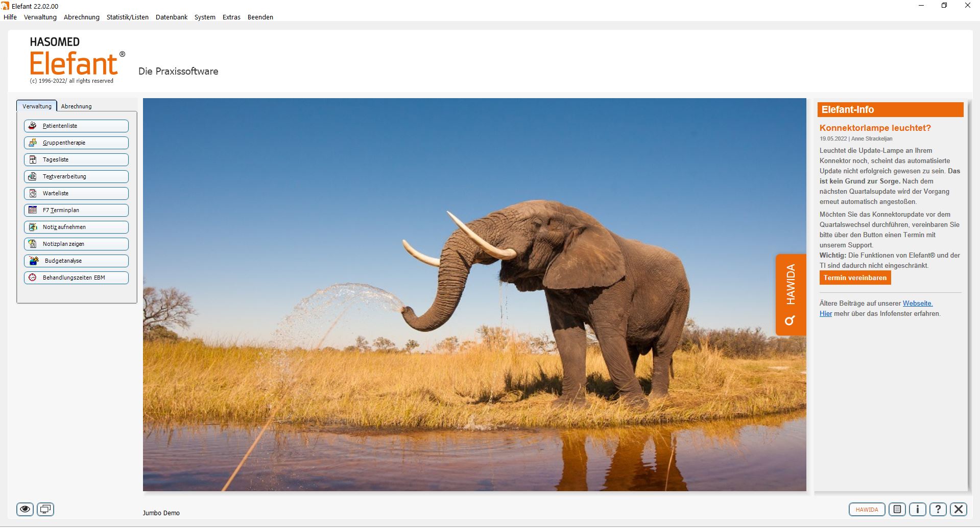
Task: Click the info (i) icon button
Action: (x=918, y=510)
